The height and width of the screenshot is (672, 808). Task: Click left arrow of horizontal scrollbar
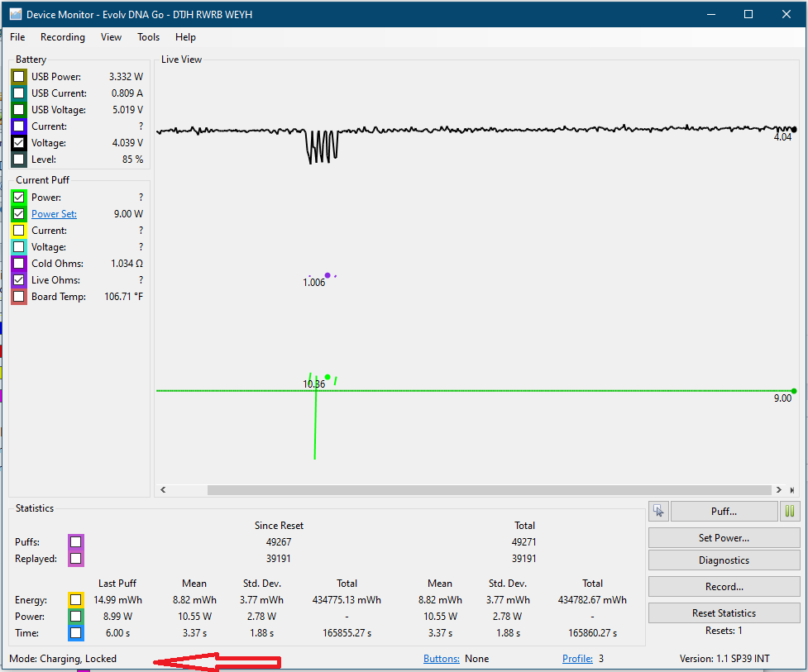[163, 490]
